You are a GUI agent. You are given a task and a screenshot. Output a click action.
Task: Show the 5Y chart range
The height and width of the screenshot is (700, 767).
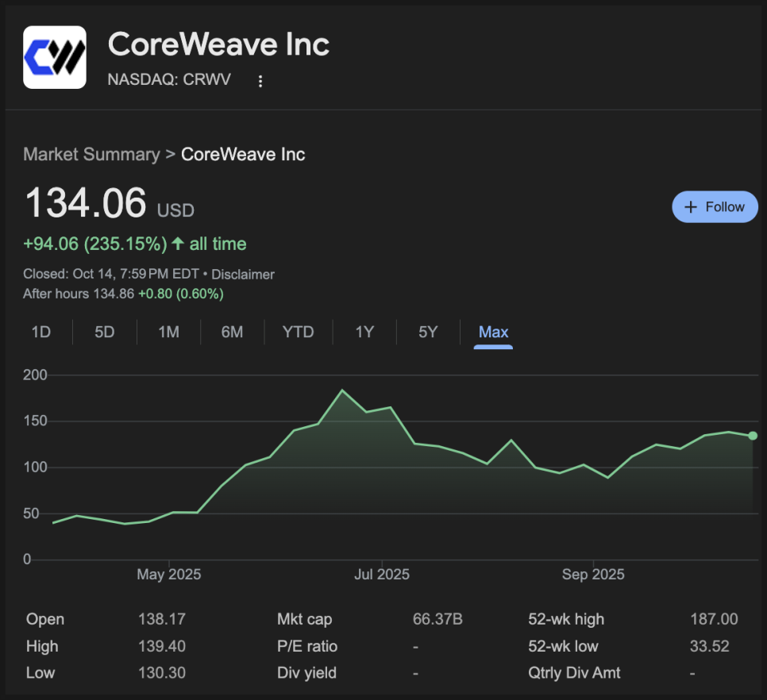tap(428, 332)
